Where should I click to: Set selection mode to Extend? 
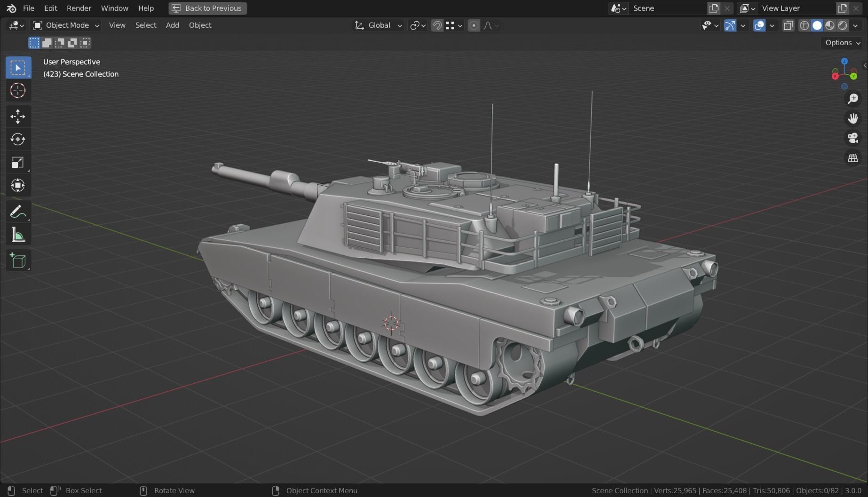[47, 43]
